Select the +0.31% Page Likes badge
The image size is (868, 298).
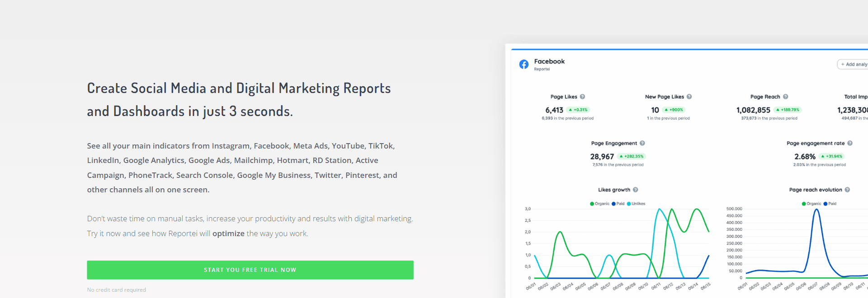[578, 110]
